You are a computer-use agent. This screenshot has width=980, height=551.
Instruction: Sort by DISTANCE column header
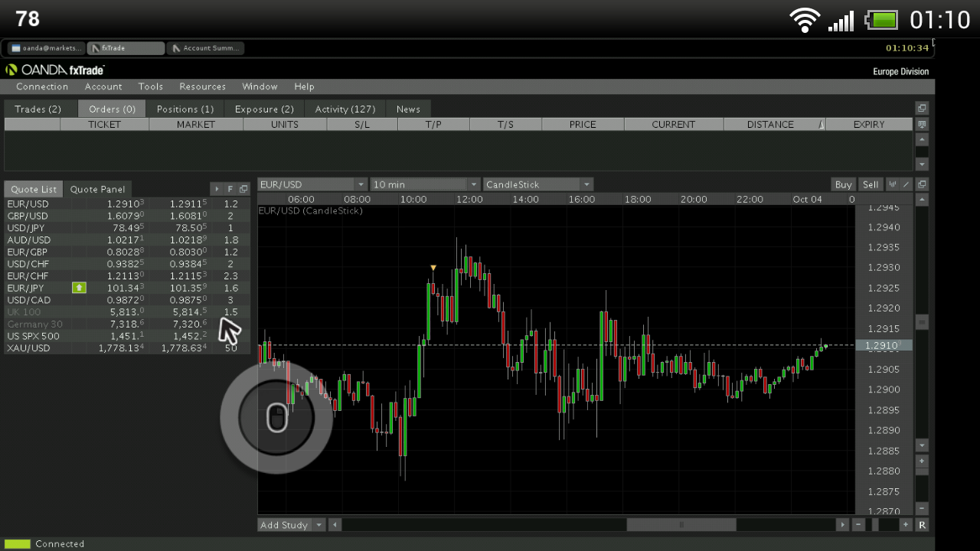pyautogui.click(x=774, y=124)
